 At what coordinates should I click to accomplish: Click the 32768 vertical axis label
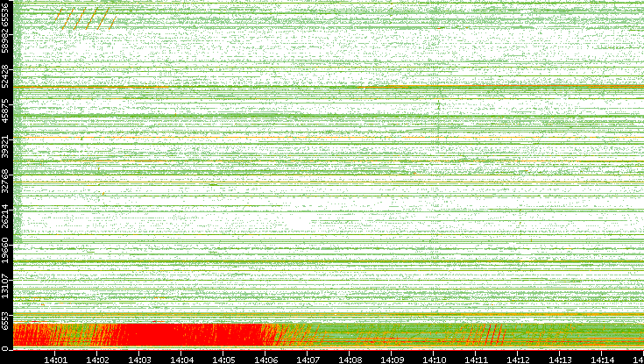click(5, 182)
